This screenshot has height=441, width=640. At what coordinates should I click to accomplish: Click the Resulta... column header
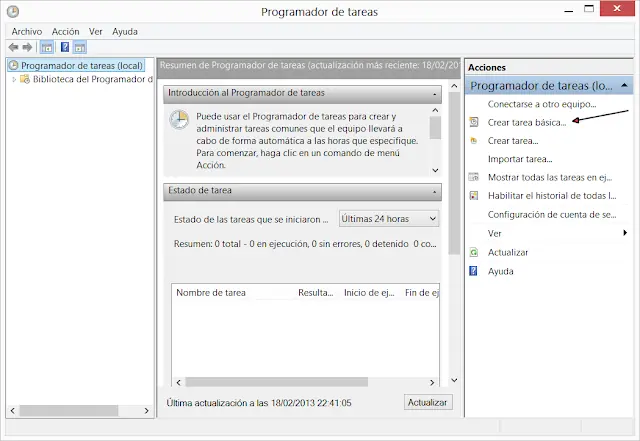click(x=316, y=292)
